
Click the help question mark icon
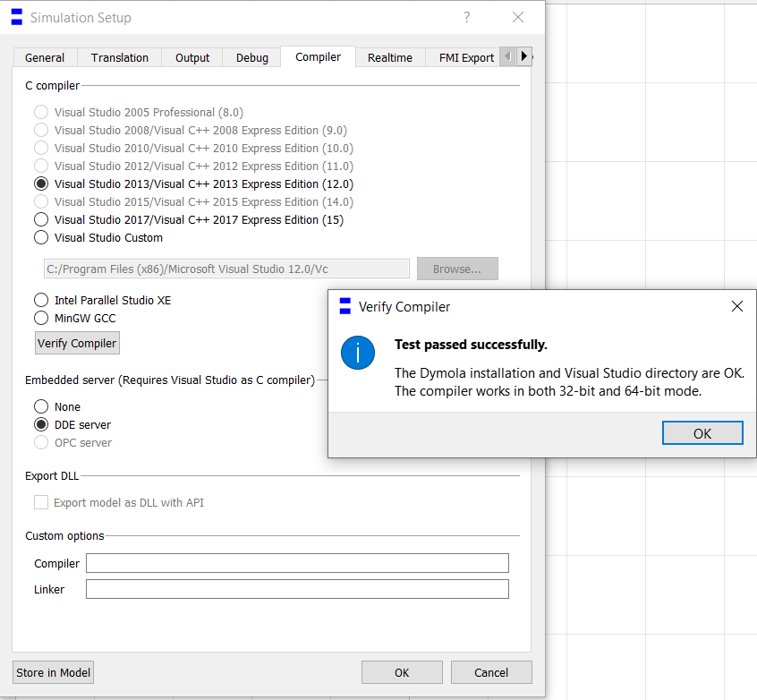click(x=467, y=17)
